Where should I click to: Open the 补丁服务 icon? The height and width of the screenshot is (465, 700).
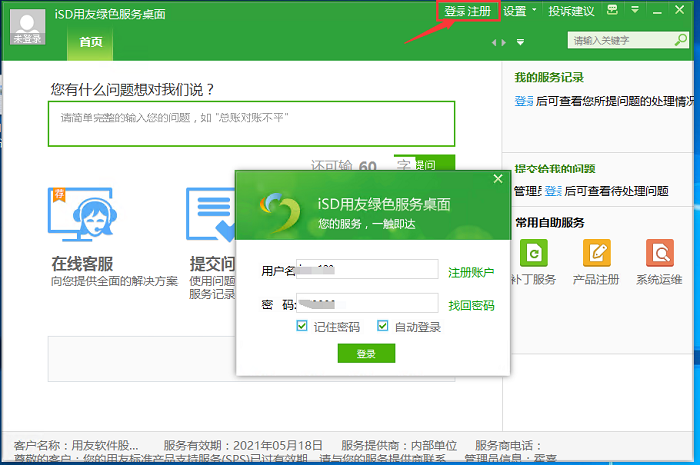click(x=533, y=253)
